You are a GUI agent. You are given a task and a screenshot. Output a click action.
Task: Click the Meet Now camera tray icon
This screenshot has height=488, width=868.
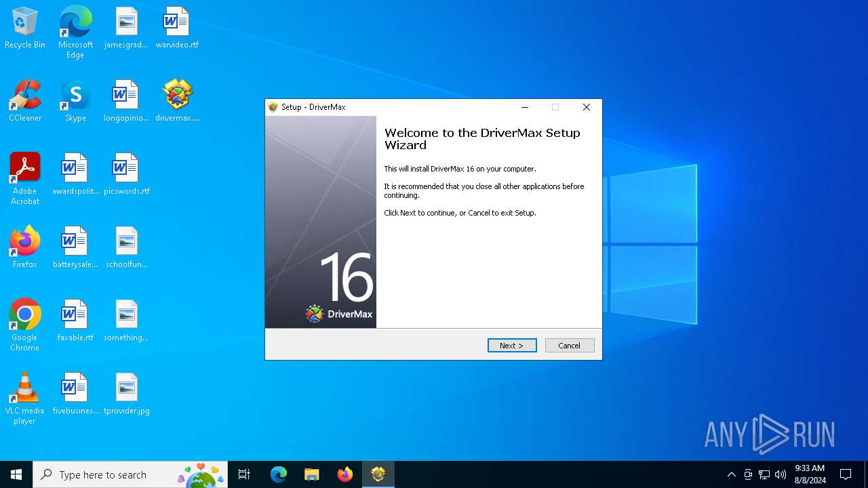748,474
